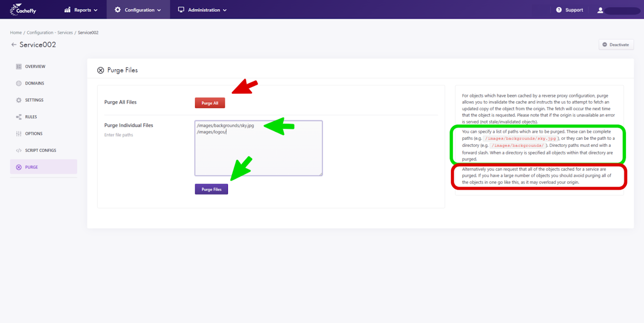Go to the Options sidebar section

point(43,134)
